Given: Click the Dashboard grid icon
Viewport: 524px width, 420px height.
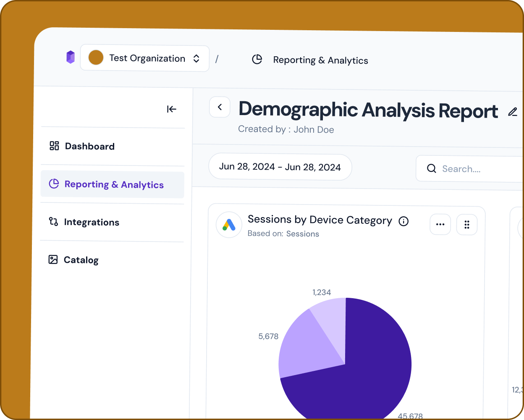Looking at the screenshot, I should click(x=54, y=146).
